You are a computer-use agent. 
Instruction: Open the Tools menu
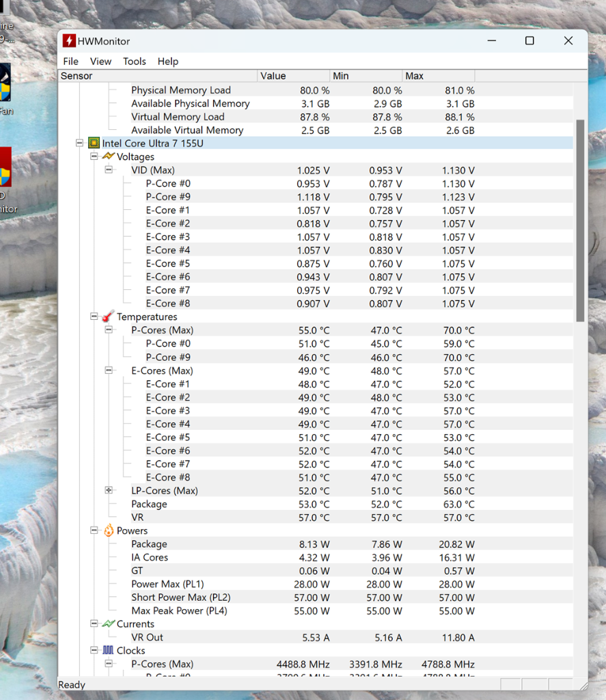click(x=135, y=61)
